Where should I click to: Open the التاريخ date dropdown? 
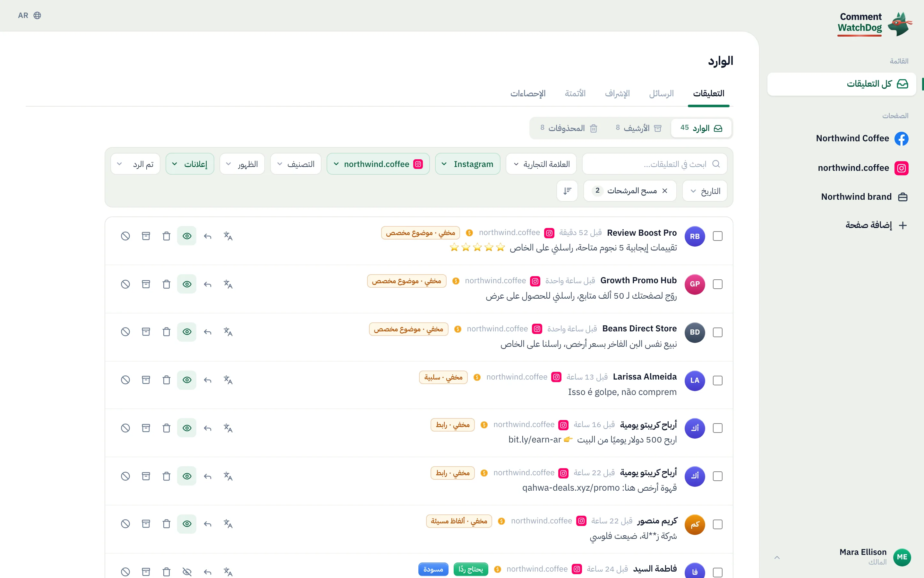click(x=705, y=191)
